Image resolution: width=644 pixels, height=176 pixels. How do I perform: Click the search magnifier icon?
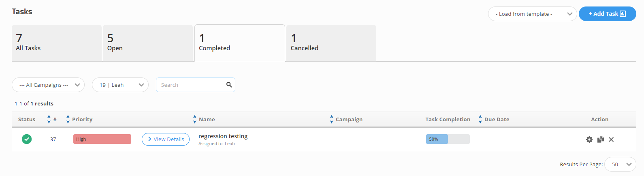tap(229, 85)
